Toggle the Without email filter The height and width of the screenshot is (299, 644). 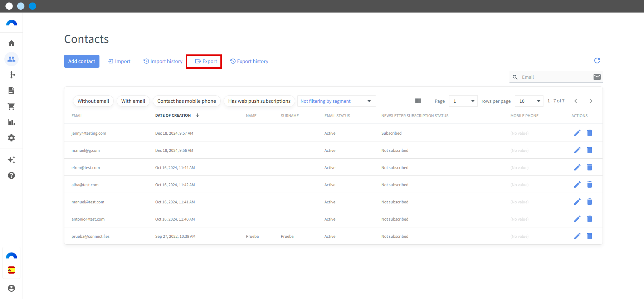click(93, 101)
